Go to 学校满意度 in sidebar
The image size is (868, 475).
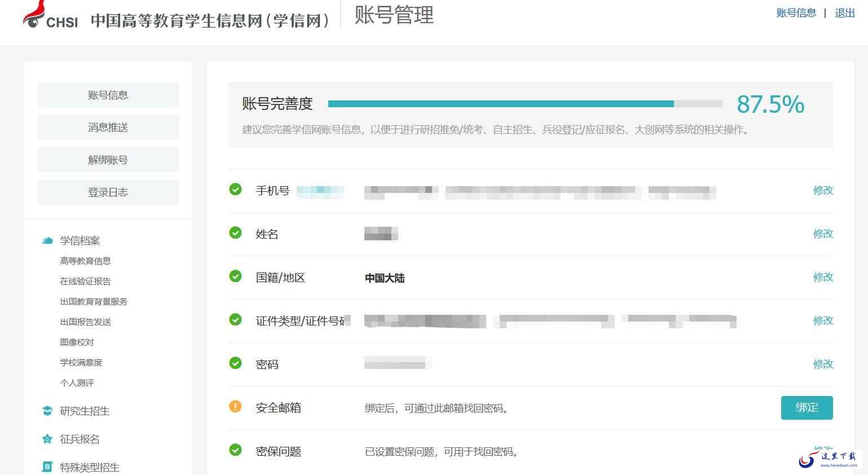coord(81,363)
